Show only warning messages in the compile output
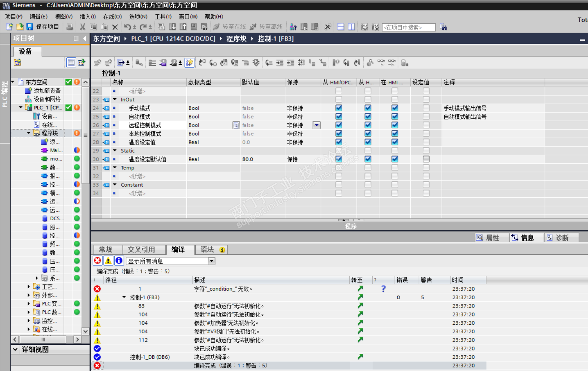 108,261
